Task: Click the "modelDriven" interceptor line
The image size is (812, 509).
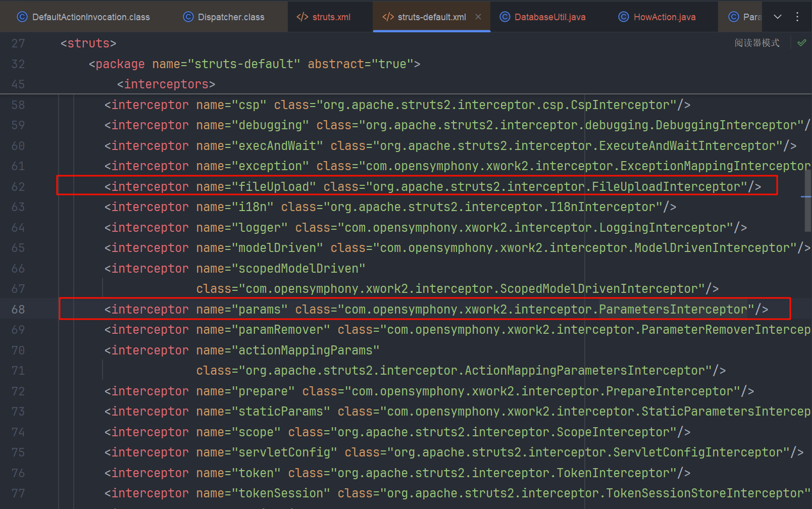Action: (457, 248)
